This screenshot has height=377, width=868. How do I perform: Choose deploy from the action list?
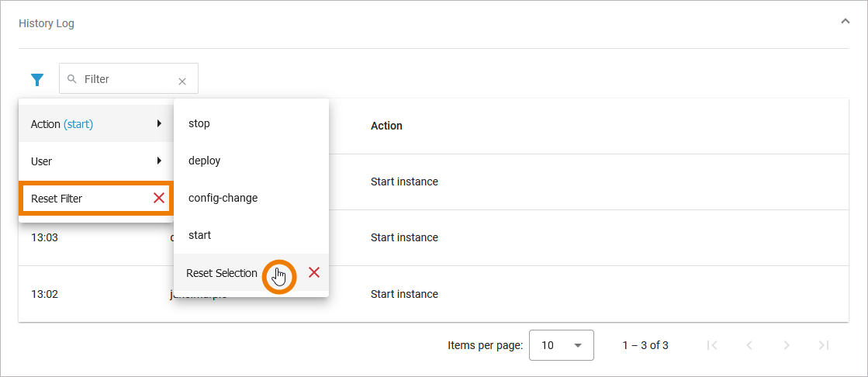tap(205, 161)
